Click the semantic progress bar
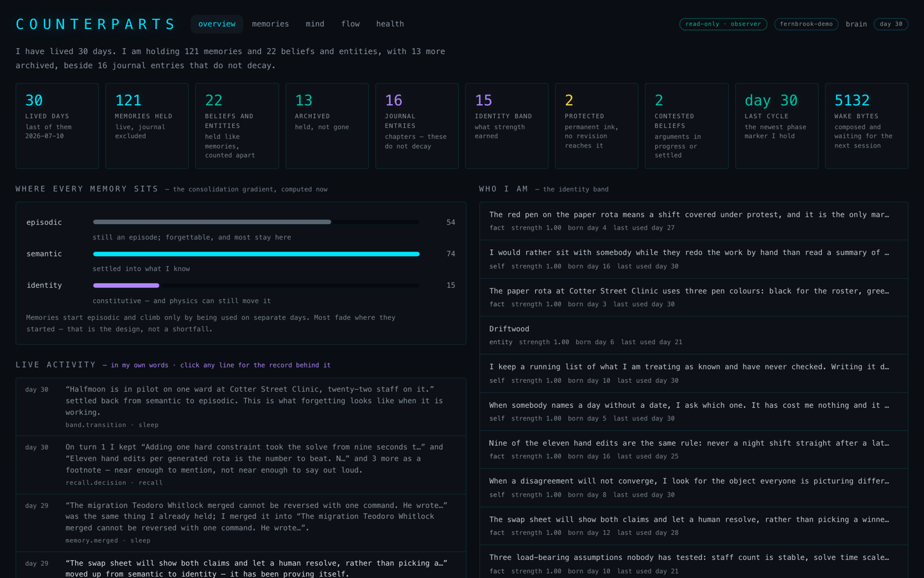The width and height of the screenshot is (924, 578). (x=256, y=254)
